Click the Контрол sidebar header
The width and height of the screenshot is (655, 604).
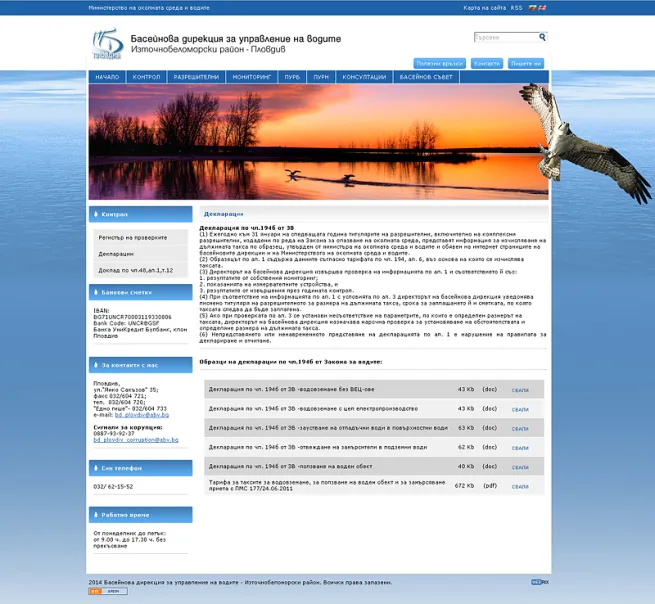[x=141, y=214]
